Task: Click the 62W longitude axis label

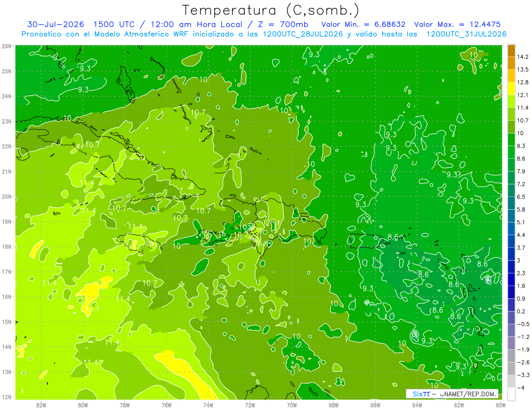Action: click(x=459, y=404)
